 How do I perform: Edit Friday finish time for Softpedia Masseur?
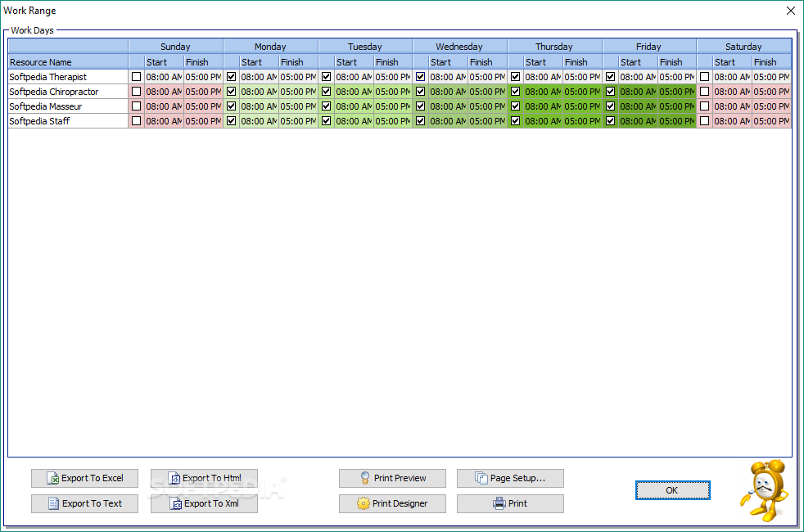[677, 106]
